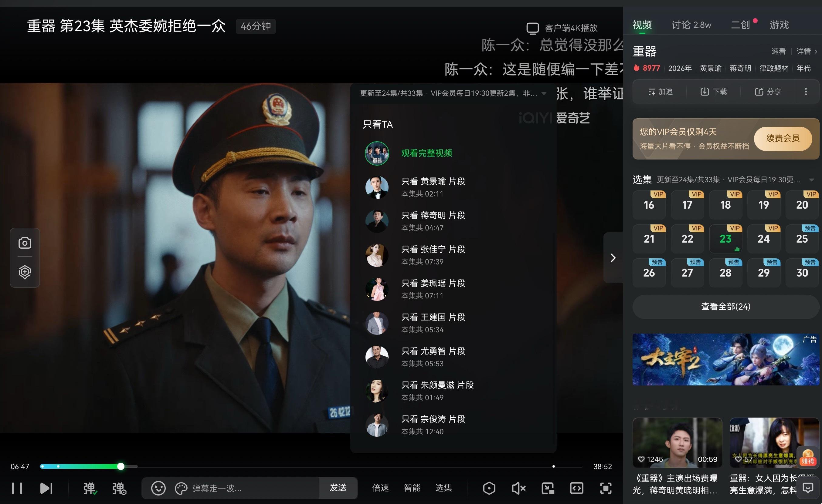Unmute the video volume
The image size is (822, 504).
[x=518, y=488]
